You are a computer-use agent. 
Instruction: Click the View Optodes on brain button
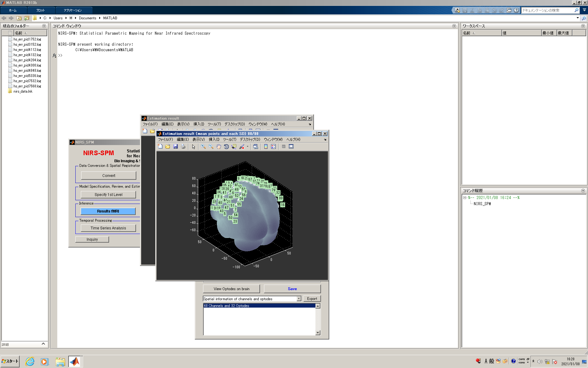232,289
